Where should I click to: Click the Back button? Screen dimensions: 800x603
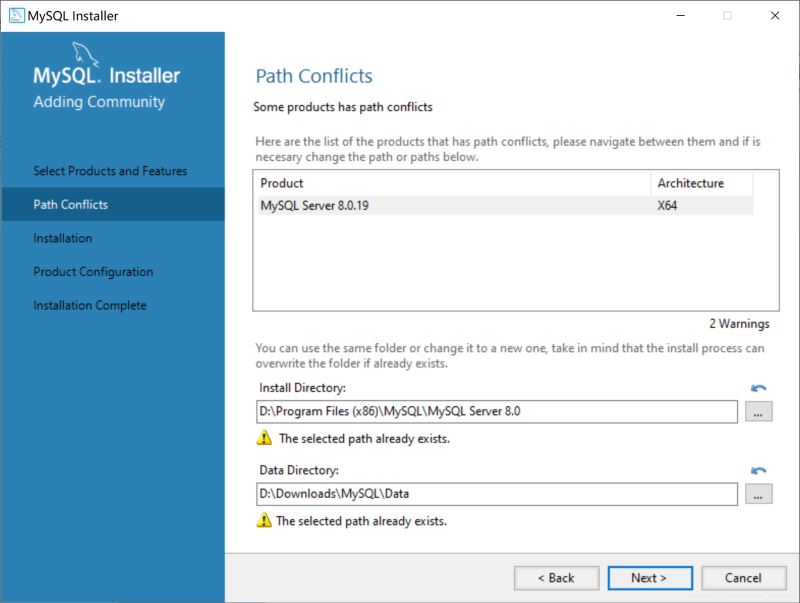[x=557, y=578]
